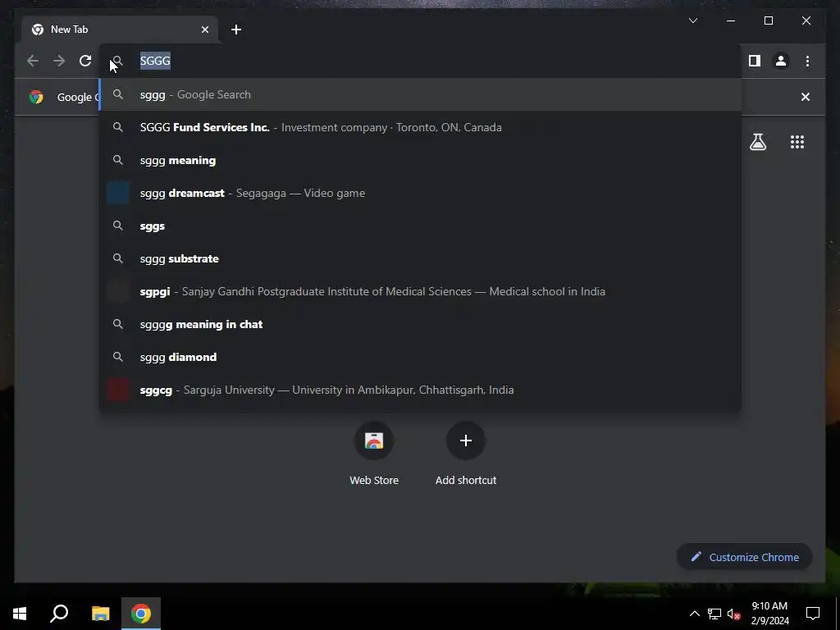840x630 pixels.
Task: Select 'SGGG Fund Services Inc.' suggestion
Action: (421, 127)
